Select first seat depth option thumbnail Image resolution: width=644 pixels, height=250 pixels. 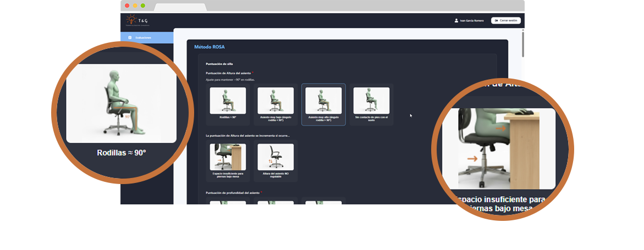tap(228, 202)
